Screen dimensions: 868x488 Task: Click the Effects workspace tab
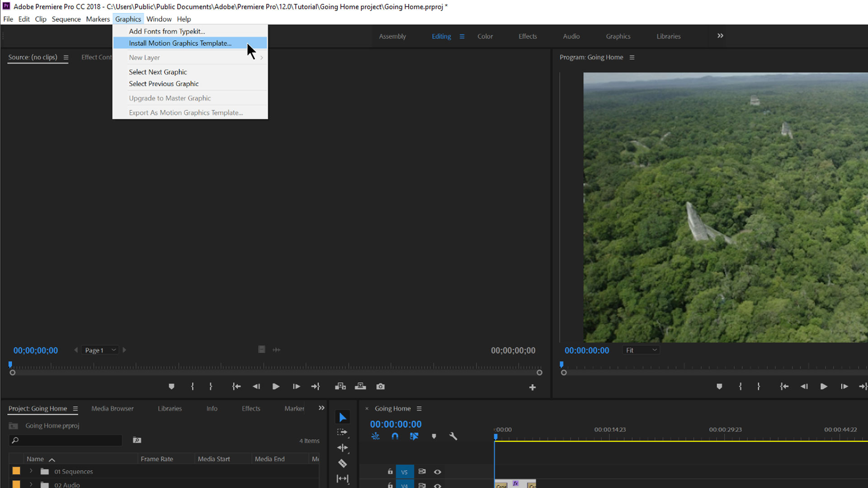point(526,36)
